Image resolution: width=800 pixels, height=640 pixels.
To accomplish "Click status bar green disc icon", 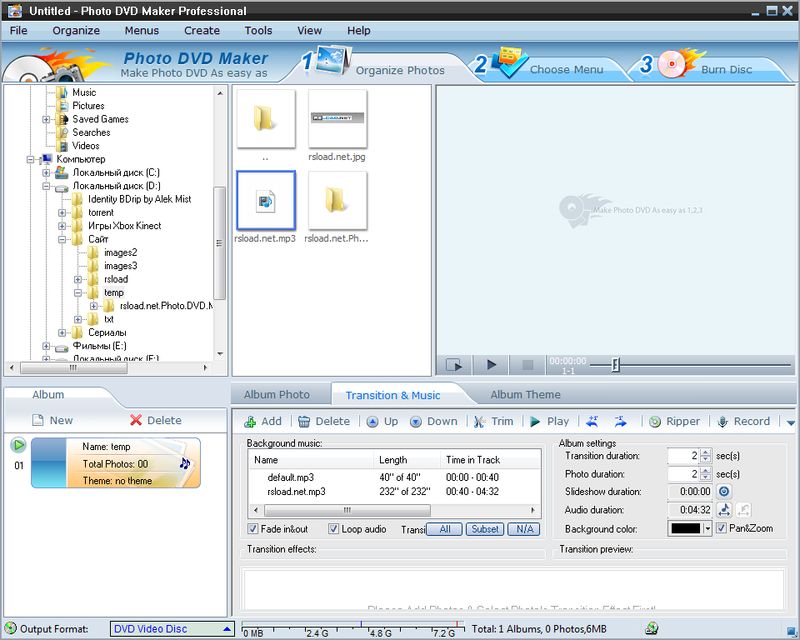I will pos(651,628).
